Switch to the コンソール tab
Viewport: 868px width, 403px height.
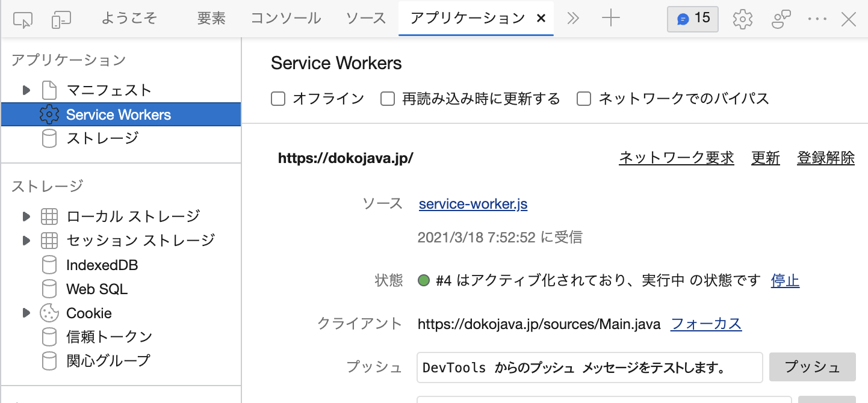pos(285,19)
